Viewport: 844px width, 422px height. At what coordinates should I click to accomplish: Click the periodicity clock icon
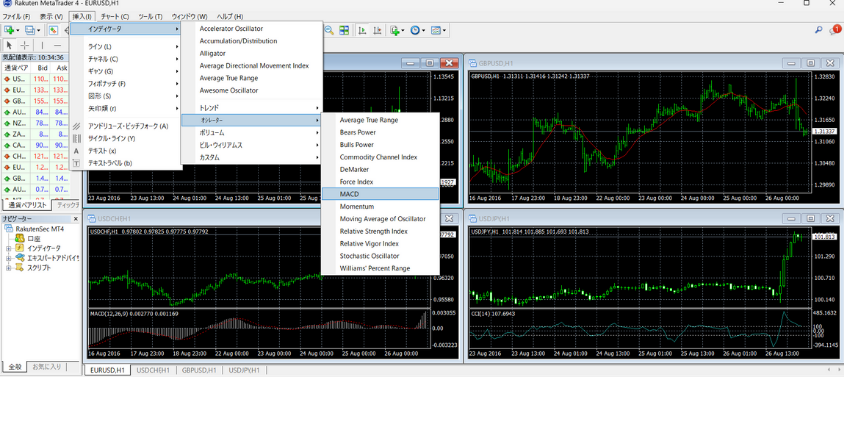(x=416, y=31)
